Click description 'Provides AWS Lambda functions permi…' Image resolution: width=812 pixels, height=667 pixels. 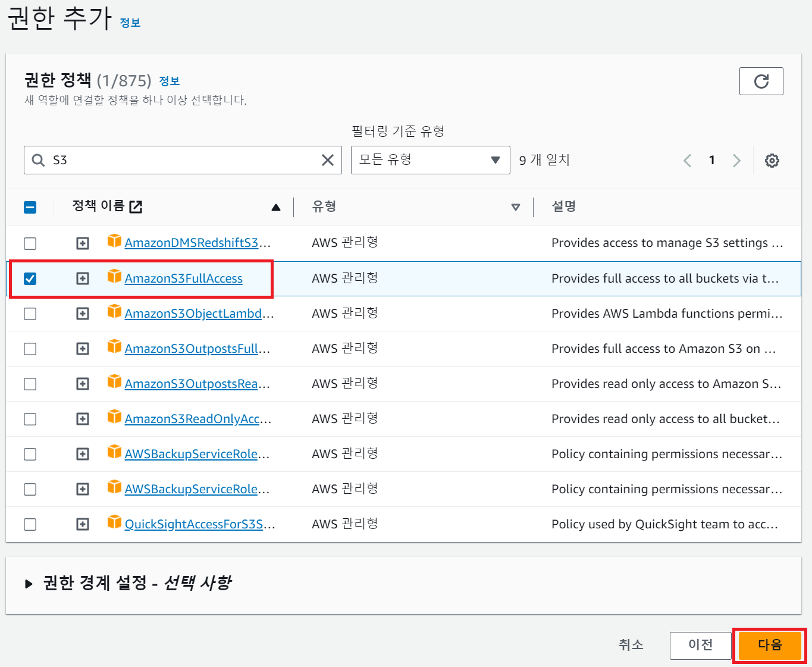pos(667,314)
